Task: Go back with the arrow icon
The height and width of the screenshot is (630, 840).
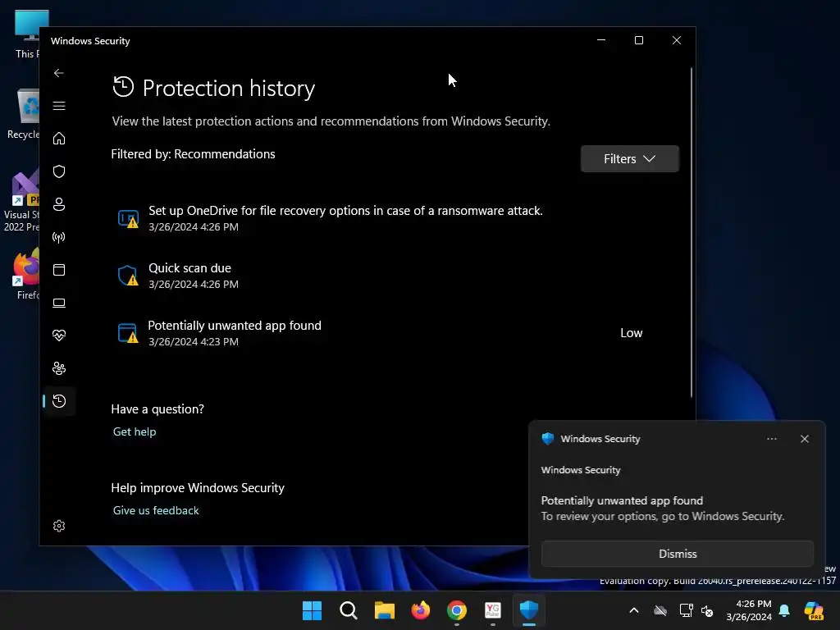Action: 59,73
